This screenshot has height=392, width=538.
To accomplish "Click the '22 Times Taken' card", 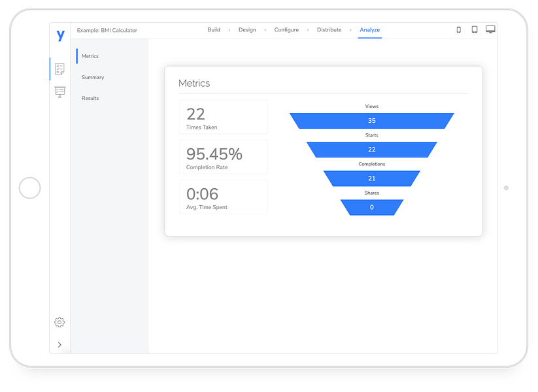I will point(224,117).
